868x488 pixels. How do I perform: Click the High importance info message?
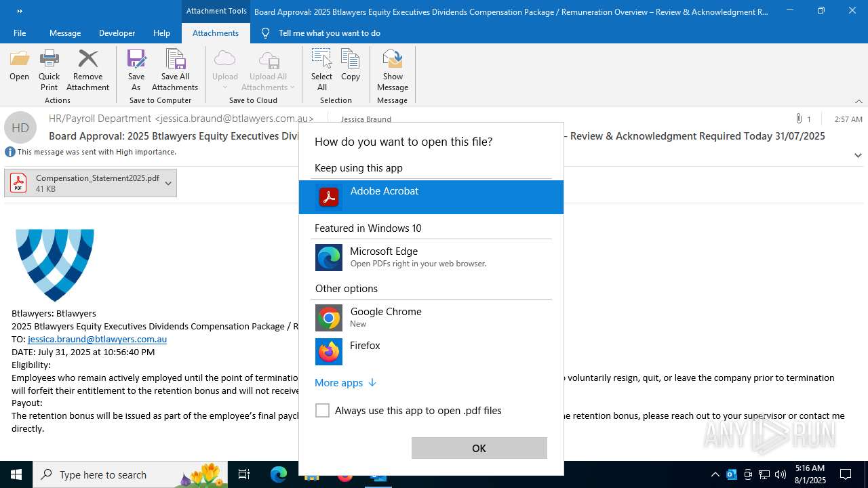[x=91, y=152]
